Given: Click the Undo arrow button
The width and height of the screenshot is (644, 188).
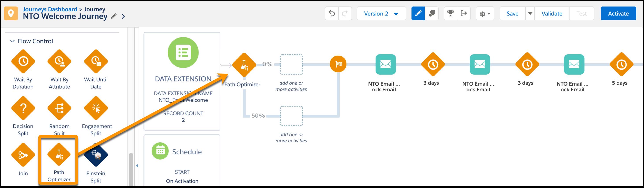Looking at the screenshot, I should click(x=332, y=13).
